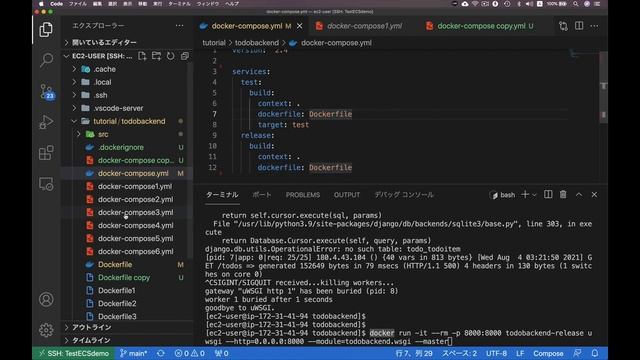Open the ファイル menu in menu bar

(78, 4)
